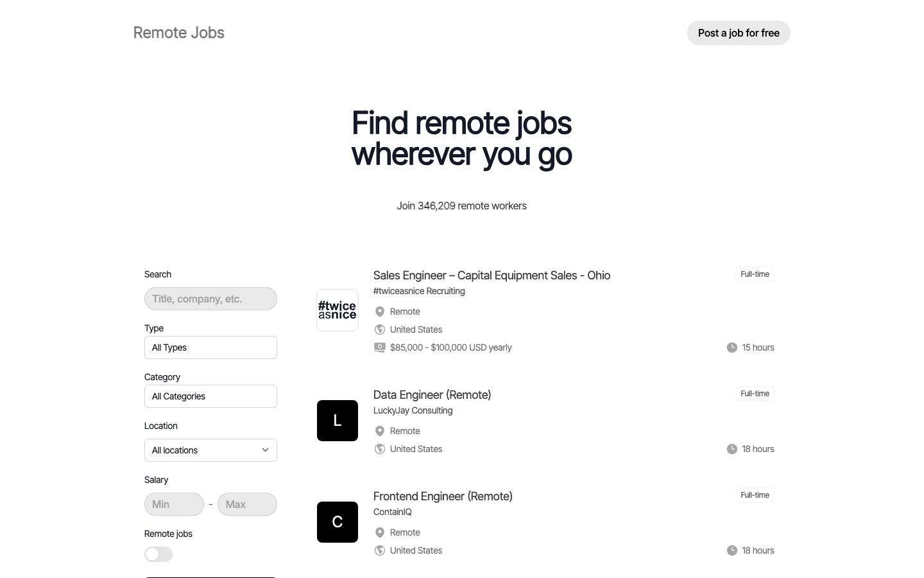Click the search field for title or company
Image resolution: width=924 pixels, height=578 pixels.
coord(210,299)
